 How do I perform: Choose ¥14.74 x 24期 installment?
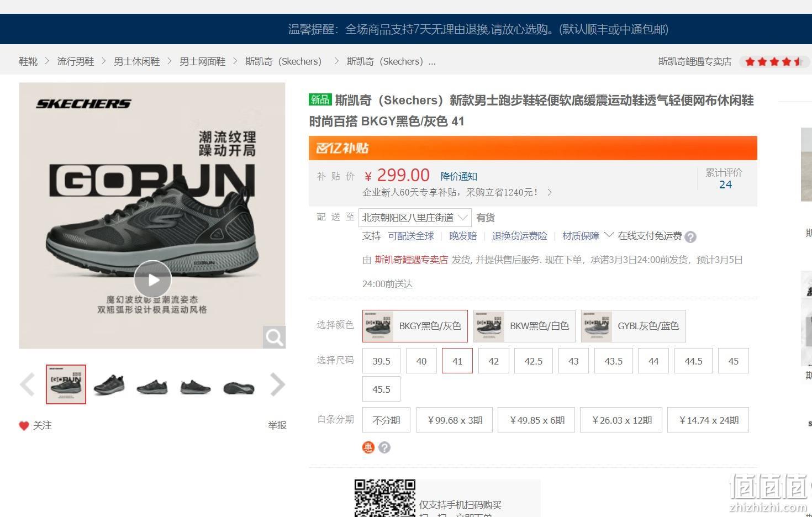pyautogui.click(x=708, y=420)
